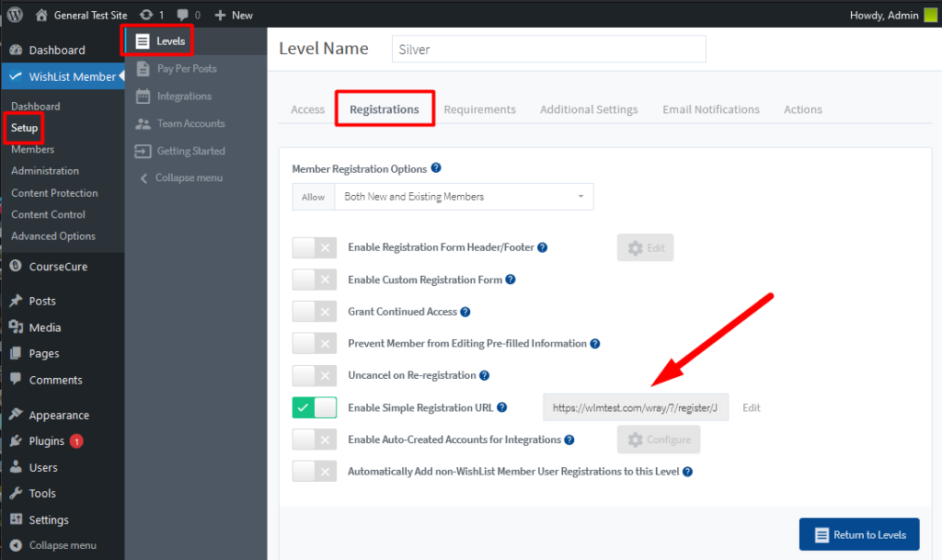Show help for Grant Continued Access
Viewport: 942px width, 560px height.
tap(465, 312)
